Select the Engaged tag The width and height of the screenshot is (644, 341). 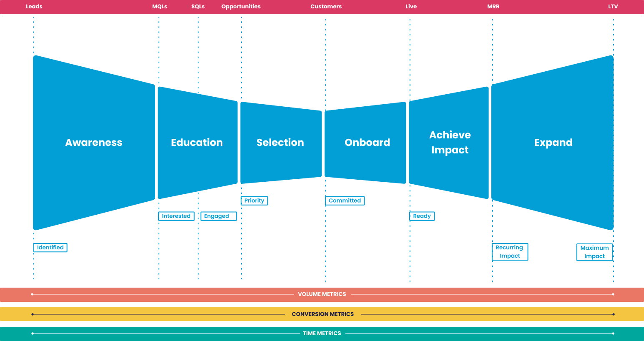coord(219,216)
